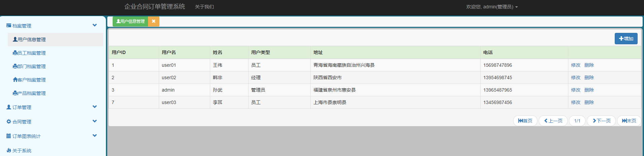
Task: Click address 青海省海南藏族自治州兴海县
Action: pos(344,65)
